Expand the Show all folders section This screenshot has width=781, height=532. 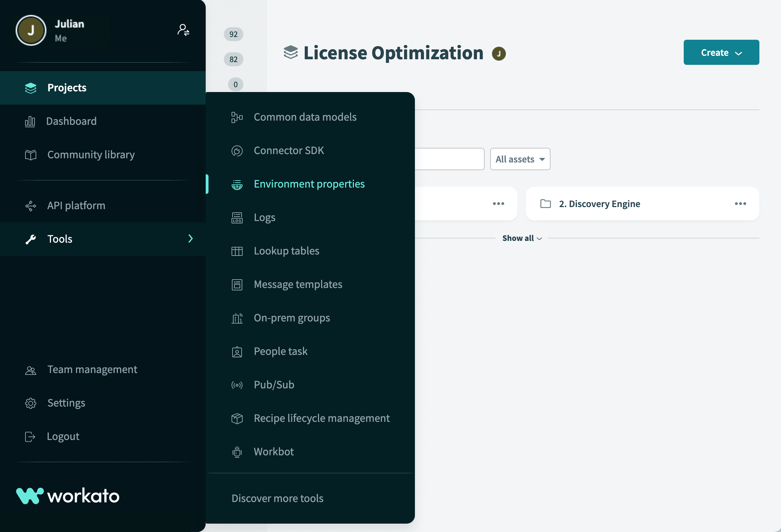(522, 238)
